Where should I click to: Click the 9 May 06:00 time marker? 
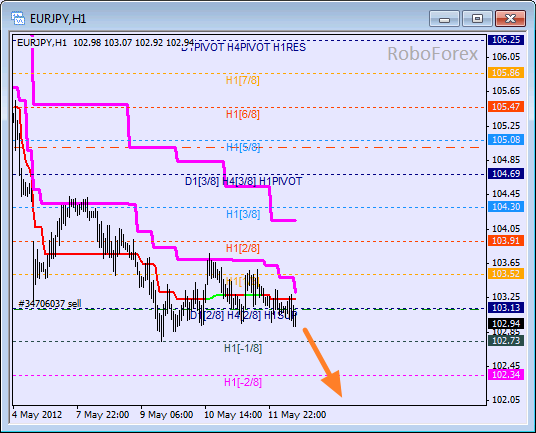166,415
